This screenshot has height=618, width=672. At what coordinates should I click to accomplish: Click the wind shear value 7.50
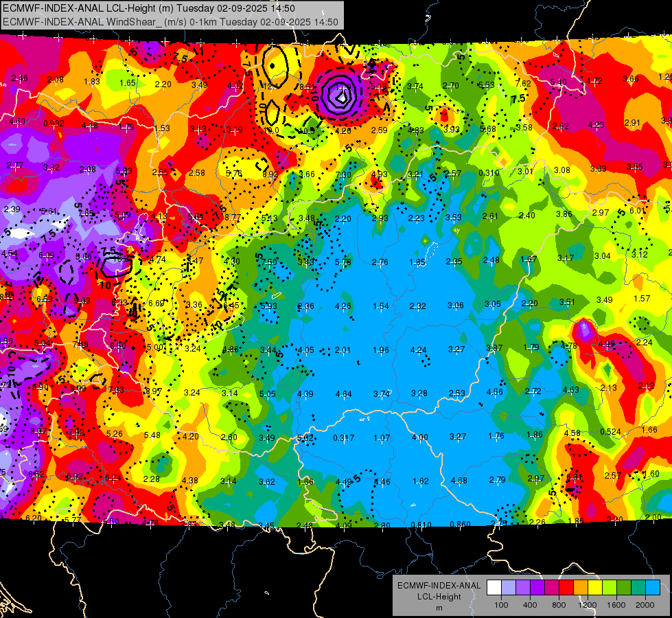pos(269,262)
